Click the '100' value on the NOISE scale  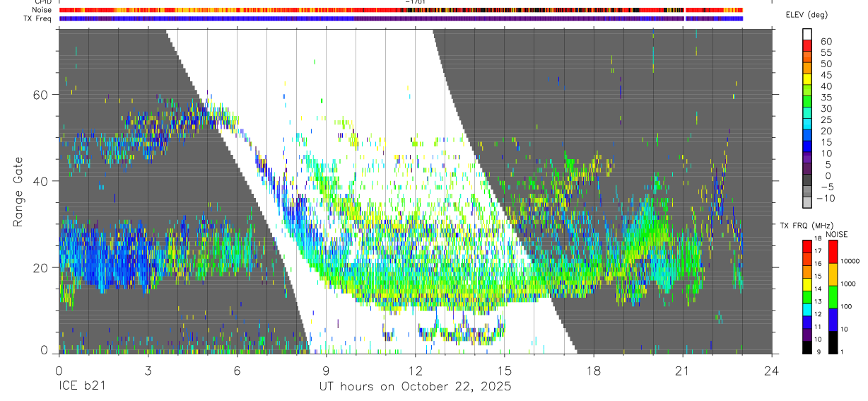pyautogui.click(x=846, y=306)
